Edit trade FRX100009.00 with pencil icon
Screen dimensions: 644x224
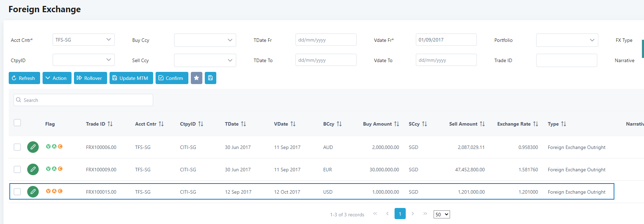[x=33, y=170]
